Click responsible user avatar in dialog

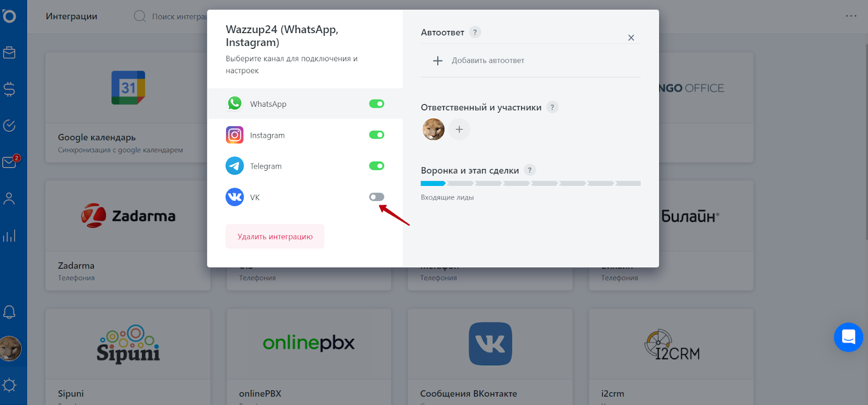(433, 130)
